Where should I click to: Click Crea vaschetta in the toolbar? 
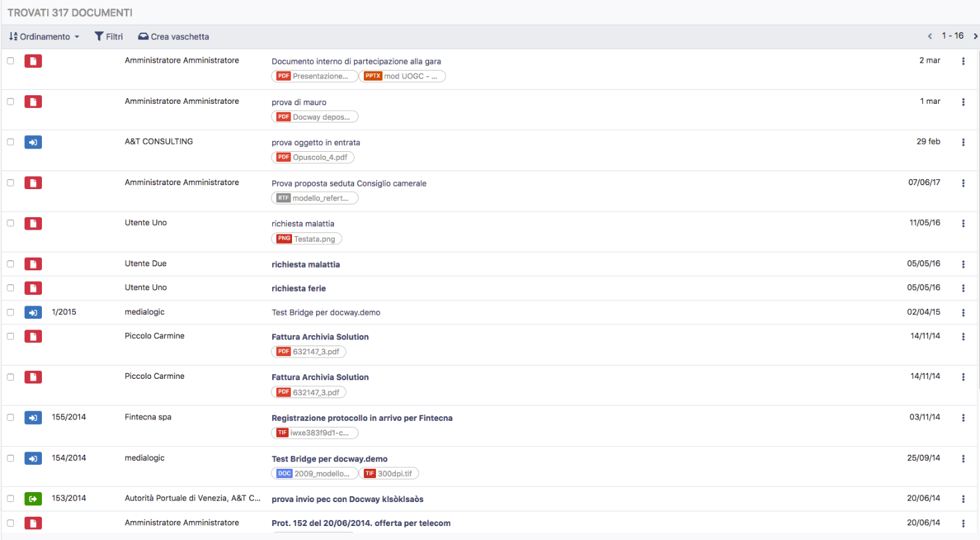pyautogui.click(x=173, y=37)
